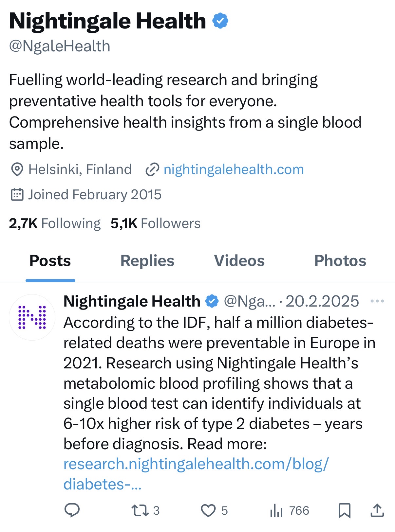View the 2,7K Following list
This screenshot has height=532, width=395.
point(55,223)
